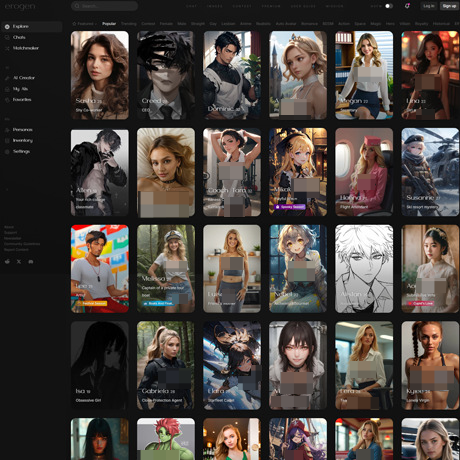Open the Explore compass icon
This screenshot has width=460, height=460.
click(x=7, y=27)
